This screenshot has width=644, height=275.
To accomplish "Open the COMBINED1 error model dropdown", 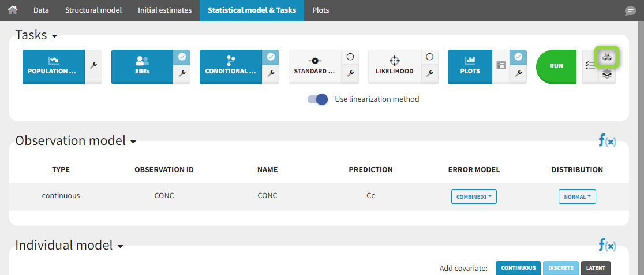I will click(474, 196).
